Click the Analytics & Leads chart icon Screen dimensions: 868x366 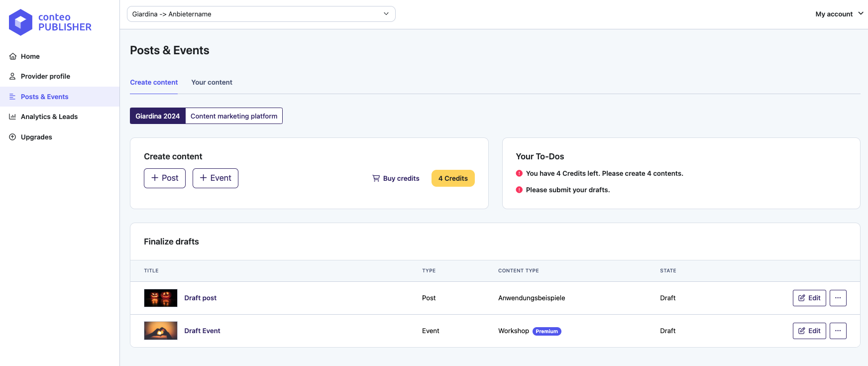coord(12,117)
